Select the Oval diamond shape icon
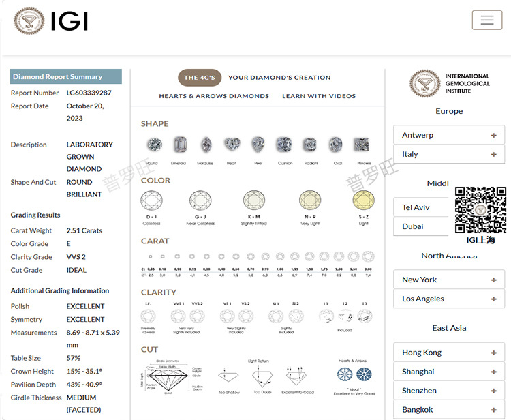The image size is (511, 420). [x=336, y=145]
